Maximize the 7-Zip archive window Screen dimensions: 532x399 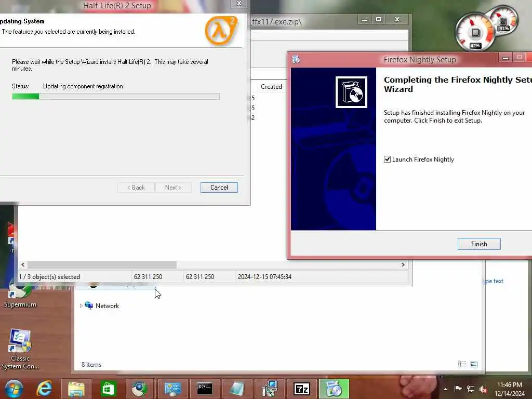(x=379, y=20)
